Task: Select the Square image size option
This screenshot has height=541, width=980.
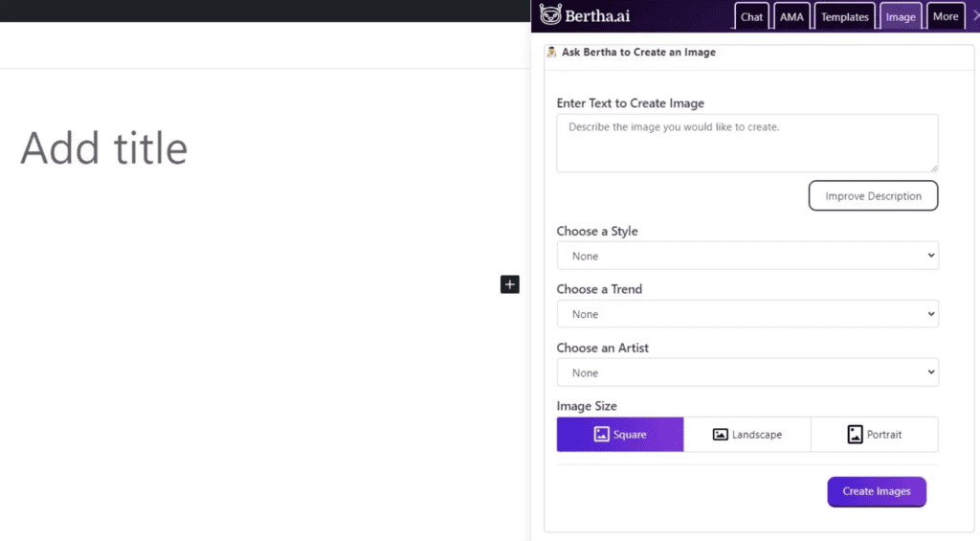Action: click(x=620, y=435)
